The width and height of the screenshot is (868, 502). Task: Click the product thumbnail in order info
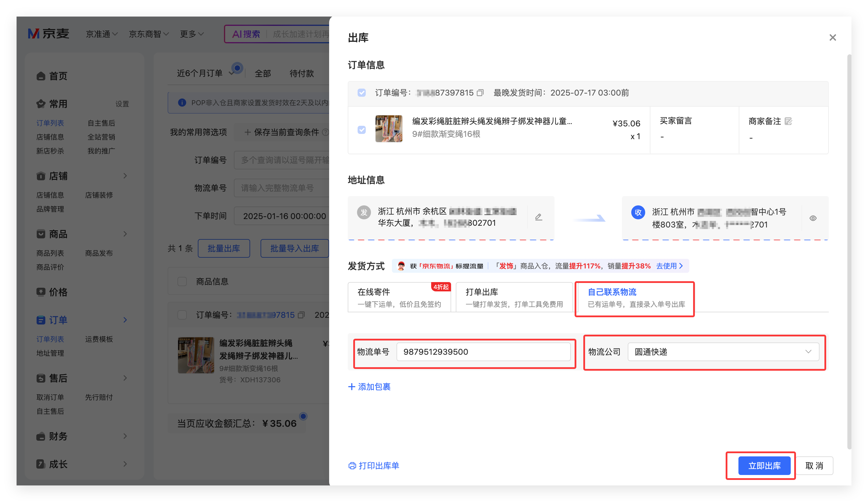[388, 129]
